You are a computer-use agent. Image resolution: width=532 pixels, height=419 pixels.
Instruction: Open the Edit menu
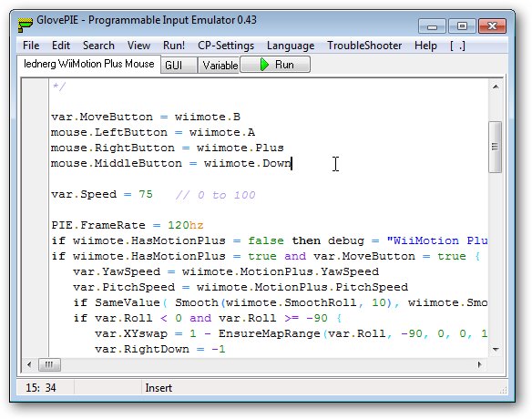click(x=61, y=46)
